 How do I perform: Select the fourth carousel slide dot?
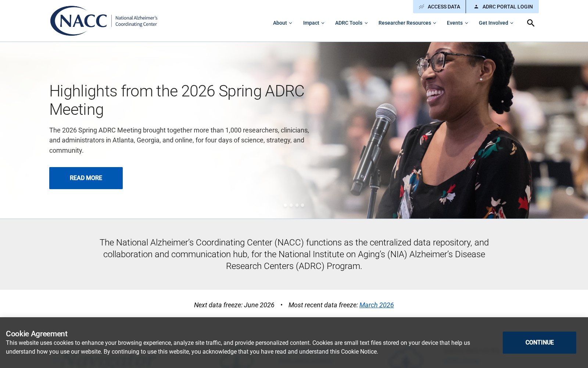302,205
